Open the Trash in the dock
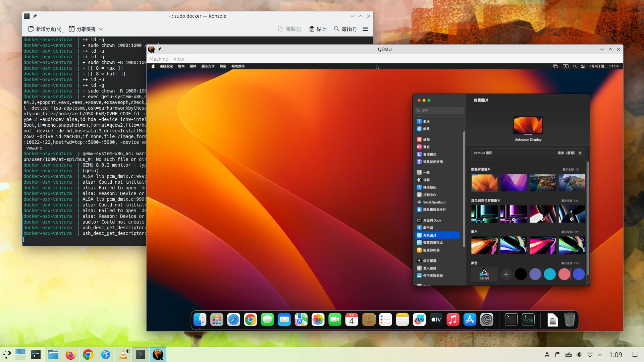Image resolution: width=644 pixels, height=362 pixels. pyautogui.click(x=569, y=320)
